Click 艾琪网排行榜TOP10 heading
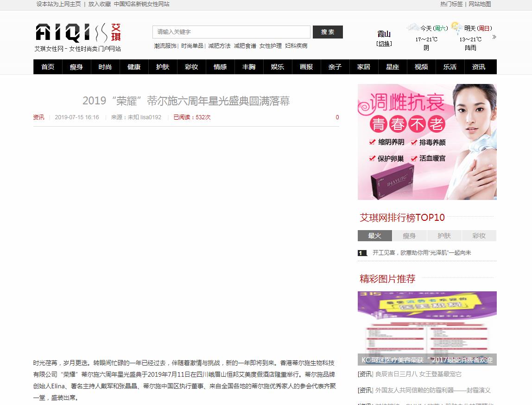The height and width of the screenshot is (405, 532). coord(402,218)
